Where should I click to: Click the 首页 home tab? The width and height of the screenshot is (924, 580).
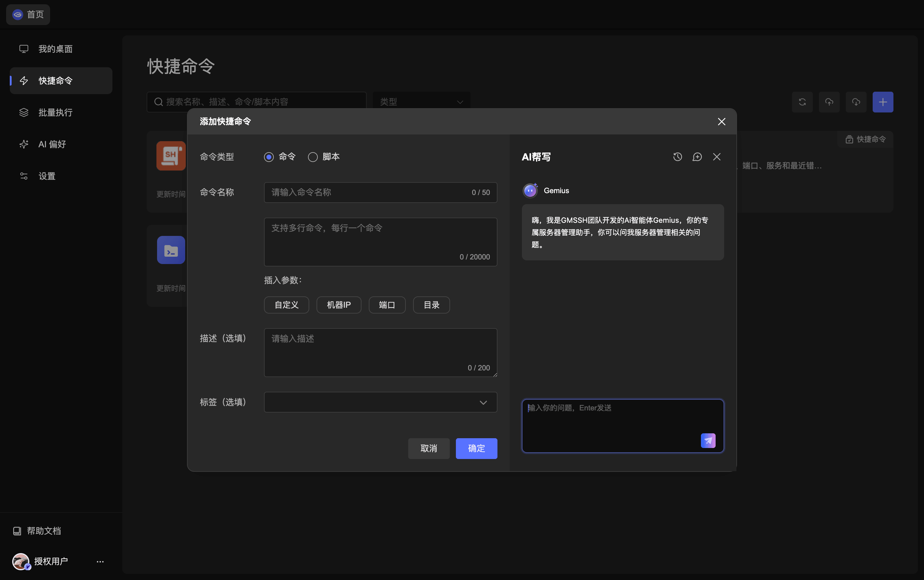pyautogui.click(x=28, y=15)
